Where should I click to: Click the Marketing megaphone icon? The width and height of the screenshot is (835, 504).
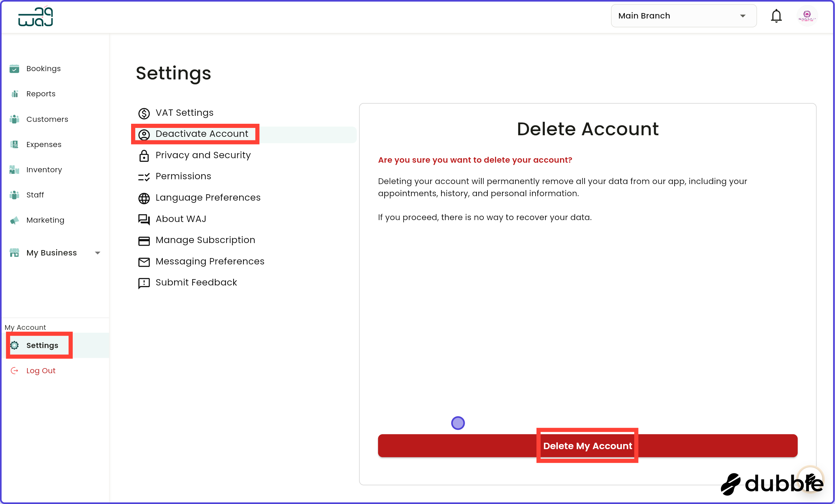click(x=14, y=220)
